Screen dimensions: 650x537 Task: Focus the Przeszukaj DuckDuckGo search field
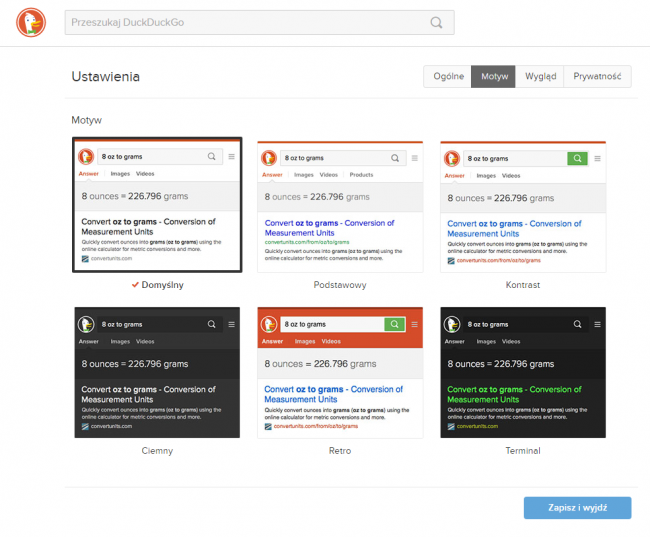260,22
